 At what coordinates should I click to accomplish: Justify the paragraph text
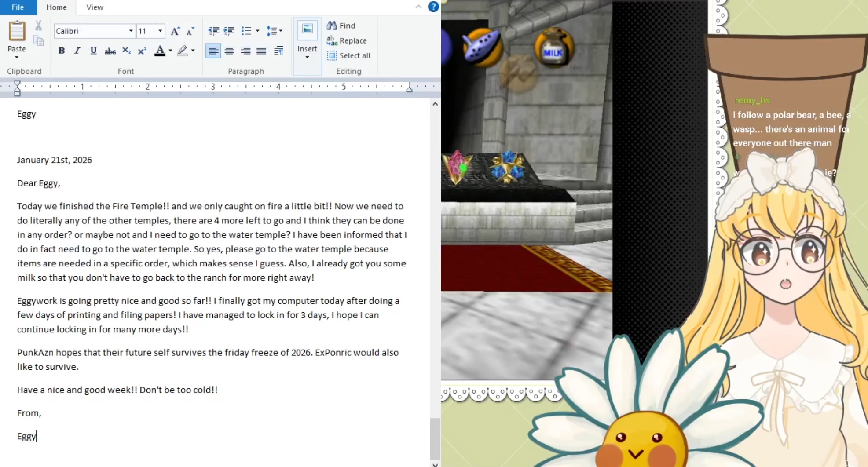tap(261, 51)
